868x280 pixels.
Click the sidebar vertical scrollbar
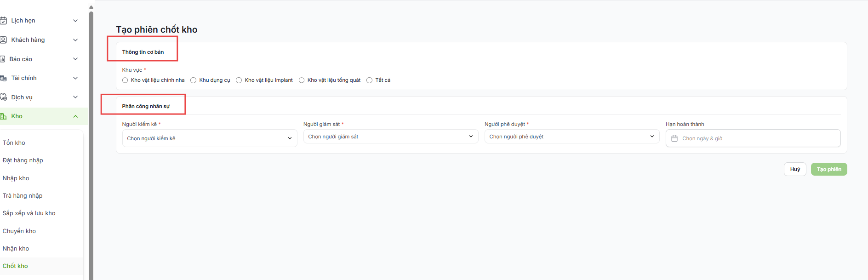pos(91,145)
